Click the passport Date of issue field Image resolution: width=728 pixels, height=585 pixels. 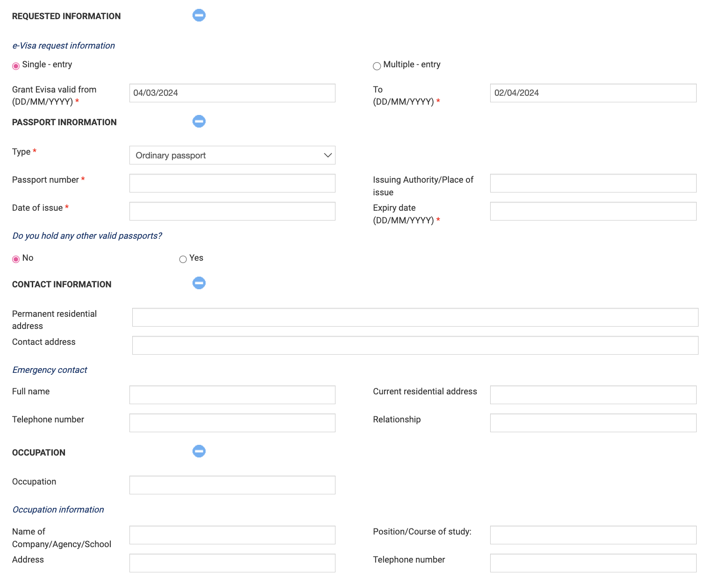232,211
